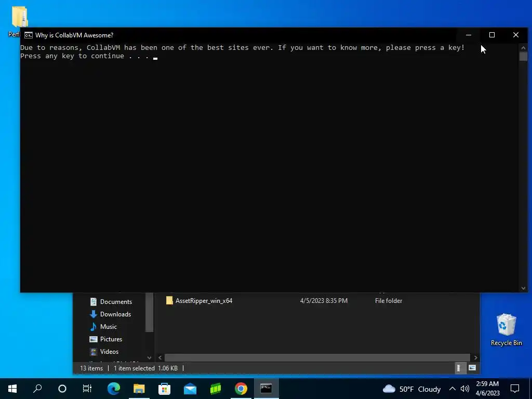Open the volume speaker icon
532x399 pixels.
[x=465, y=389]
